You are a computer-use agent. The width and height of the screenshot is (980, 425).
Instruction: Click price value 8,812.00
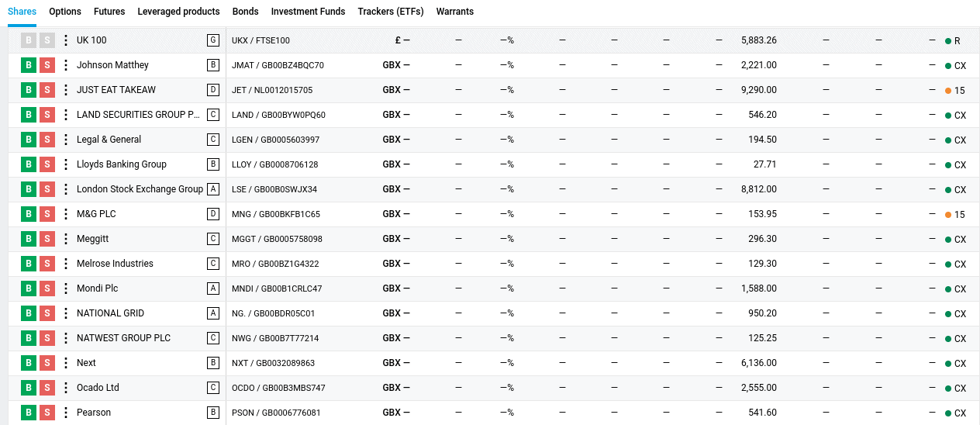click(759, 189)
